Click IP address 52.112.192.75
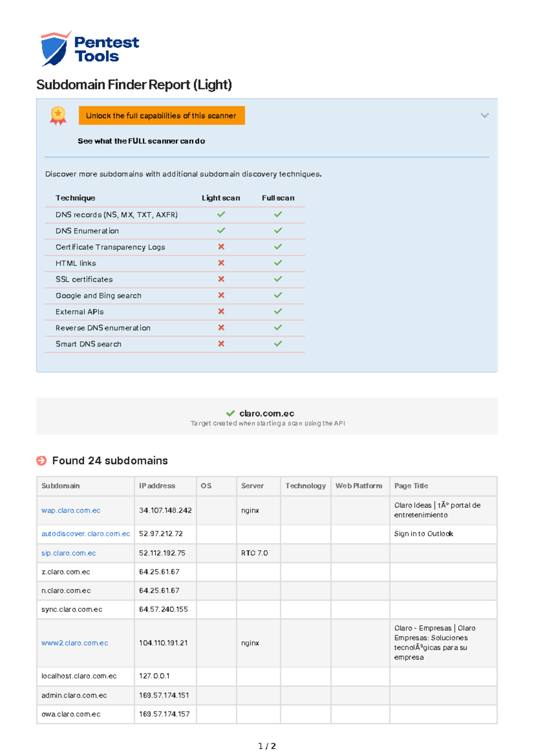 (x=162, y=553)
